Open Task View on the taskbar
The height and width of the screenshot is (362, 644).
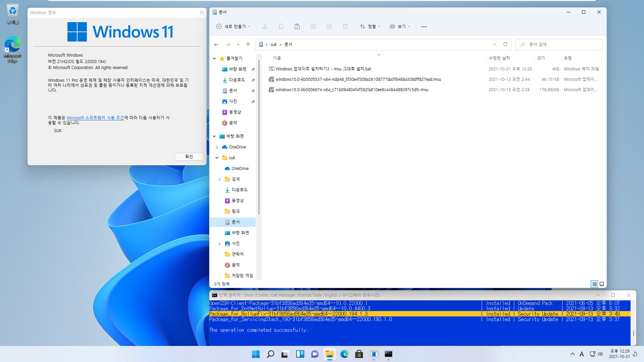[285, 354]
